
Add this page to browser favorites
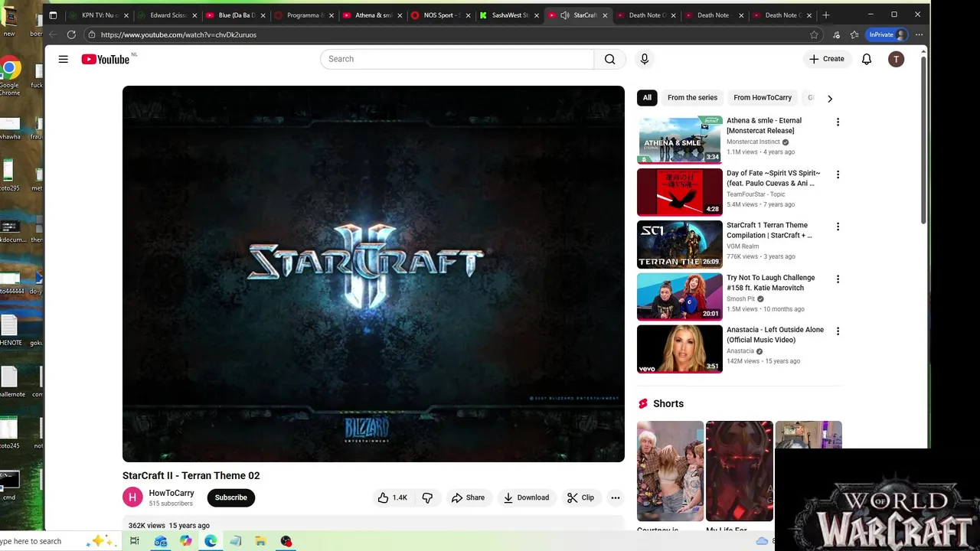(814, 34)
